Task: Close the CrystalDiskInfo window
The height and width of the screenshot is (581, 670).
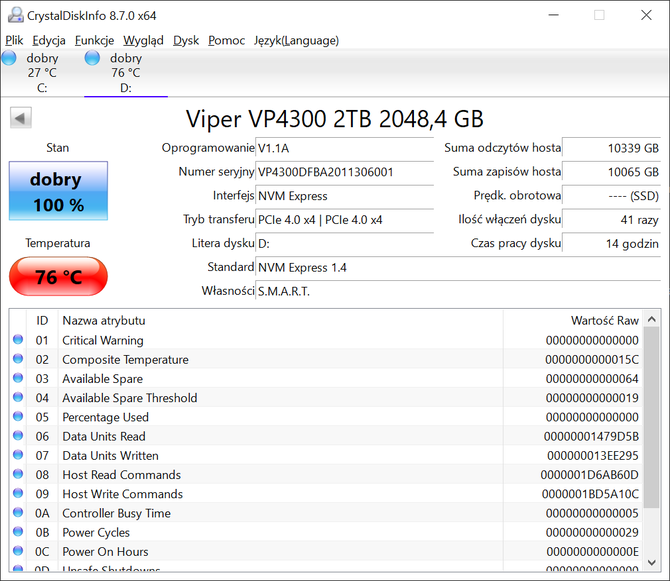Action: (x=646, y=15)
